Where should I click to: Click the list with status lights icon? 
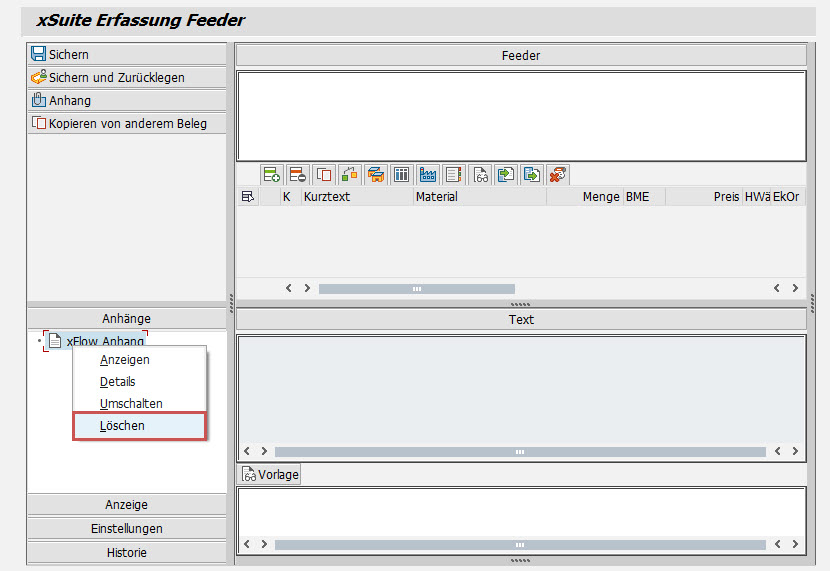(454, 175)
